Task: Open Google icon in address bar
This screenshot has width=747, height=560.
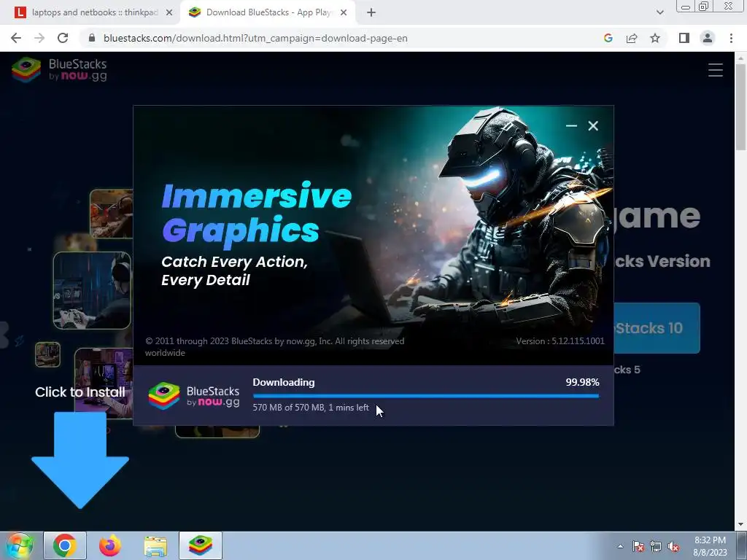Action: [x=608, y=38]
